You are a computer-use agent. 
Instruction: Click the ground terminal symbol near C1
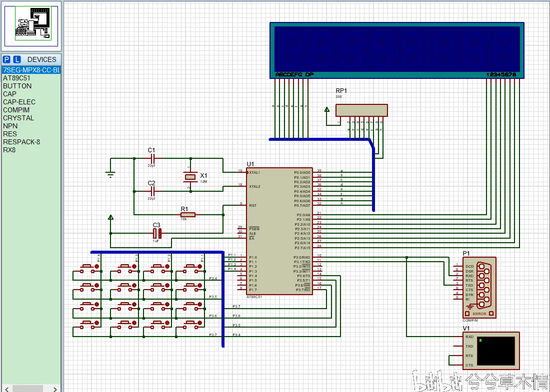point(110,174)
